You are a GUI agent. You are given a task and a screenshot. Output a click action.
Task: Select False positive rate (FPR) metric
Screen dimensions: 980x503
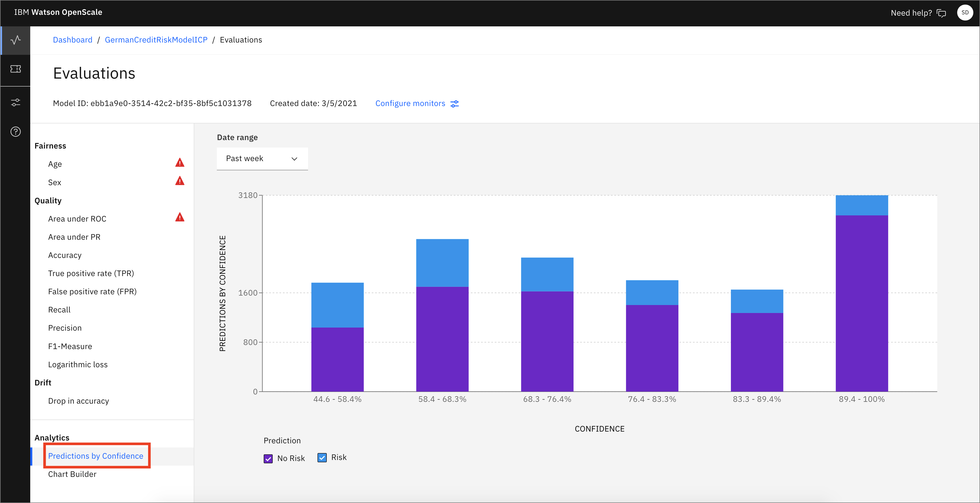pyautogui.click(x=92, y=292)
